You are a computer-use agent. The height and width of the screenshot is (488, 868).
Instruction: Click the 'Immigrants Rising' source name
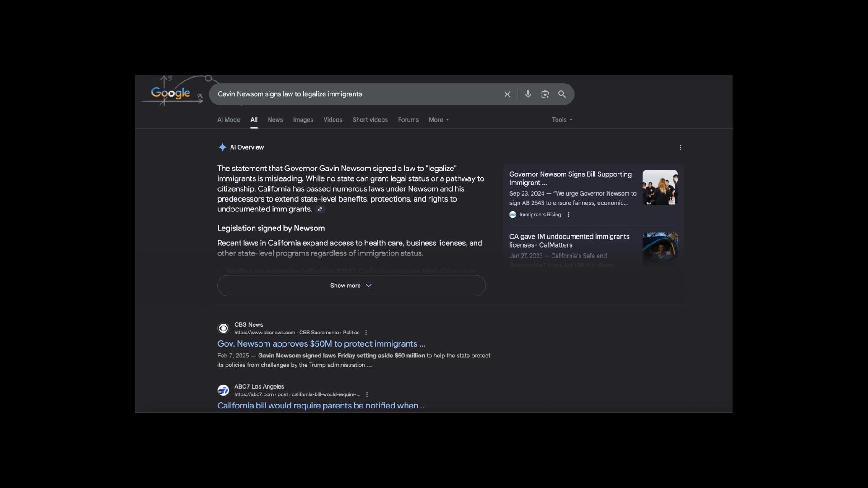540,215
